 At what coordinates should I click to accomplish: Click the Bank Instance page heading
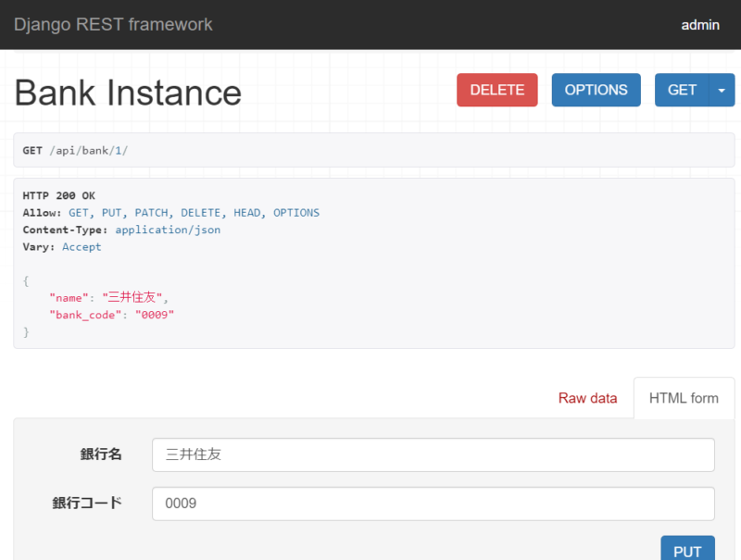click(x=128, y=93)
